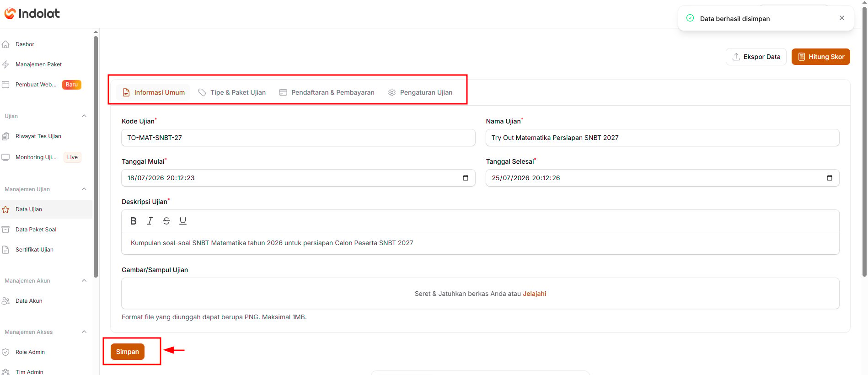Click the Ekspor Data button
Screen dimensions: 868x375
(756, 57)
